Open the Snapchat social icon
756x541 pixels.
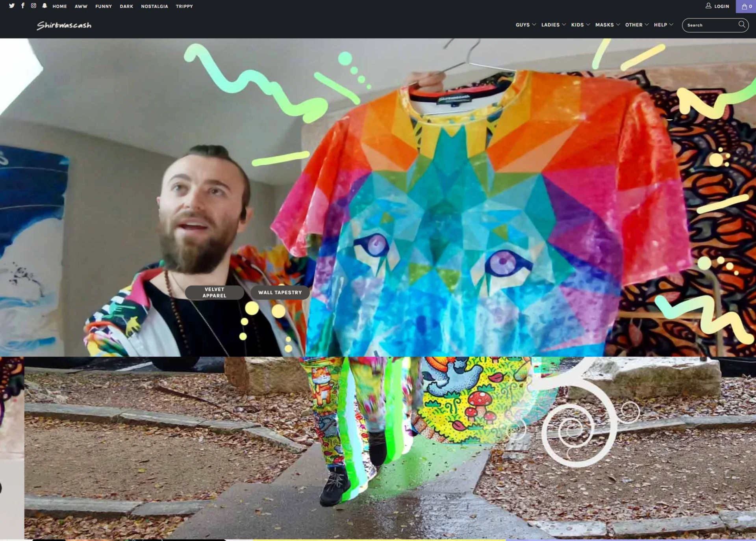(x=44, y=6)
